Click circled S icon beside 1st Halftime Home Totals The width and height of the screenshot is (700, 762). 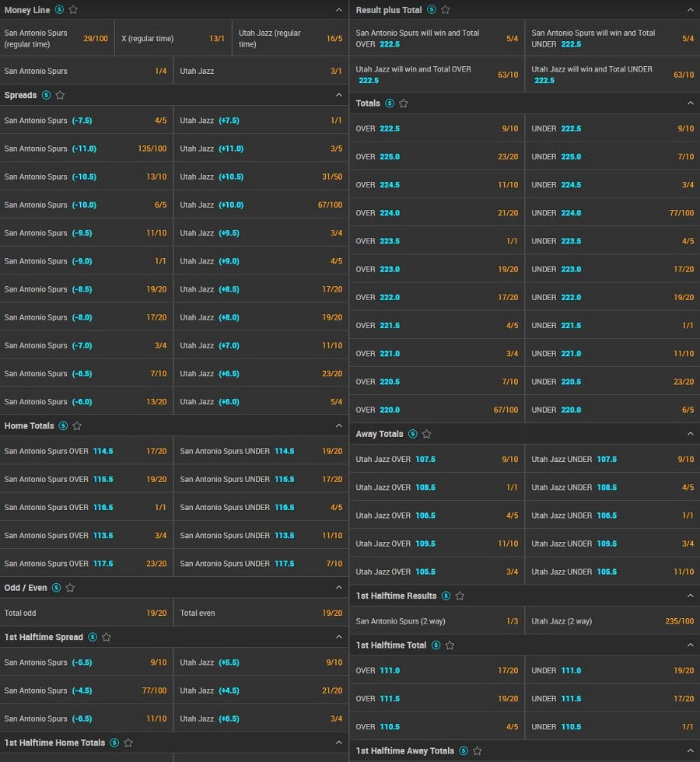pos(114,743)
